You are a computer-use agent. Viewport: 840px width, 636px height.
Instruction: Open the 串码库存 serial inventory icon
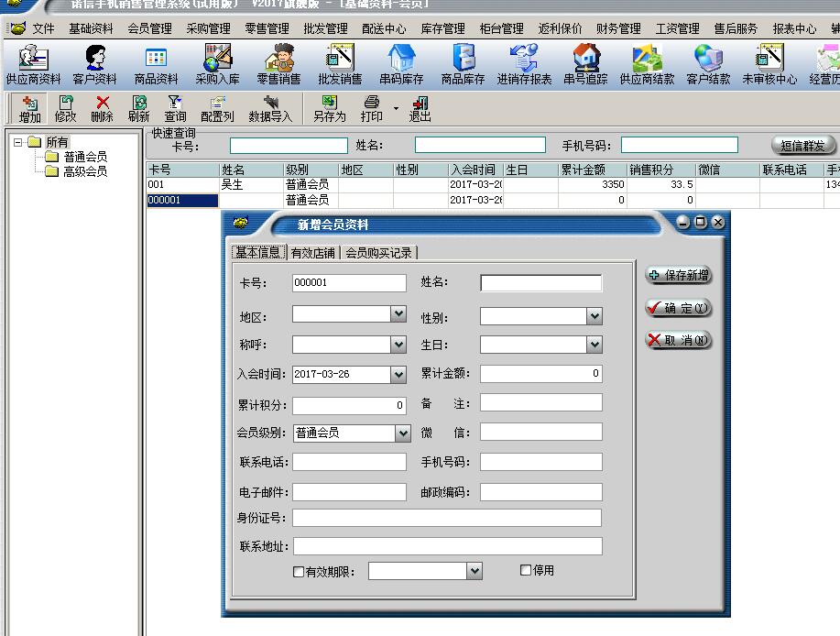point(401,64)
